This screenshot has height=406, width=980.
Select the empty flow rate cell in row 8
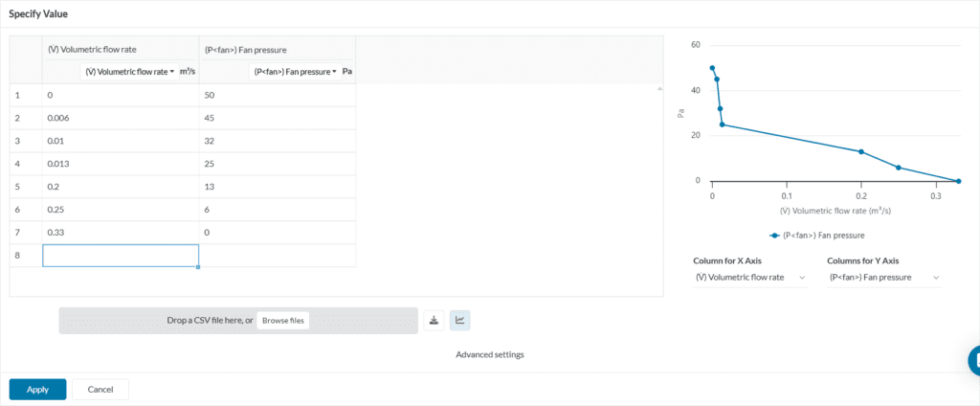pos(121,256)
